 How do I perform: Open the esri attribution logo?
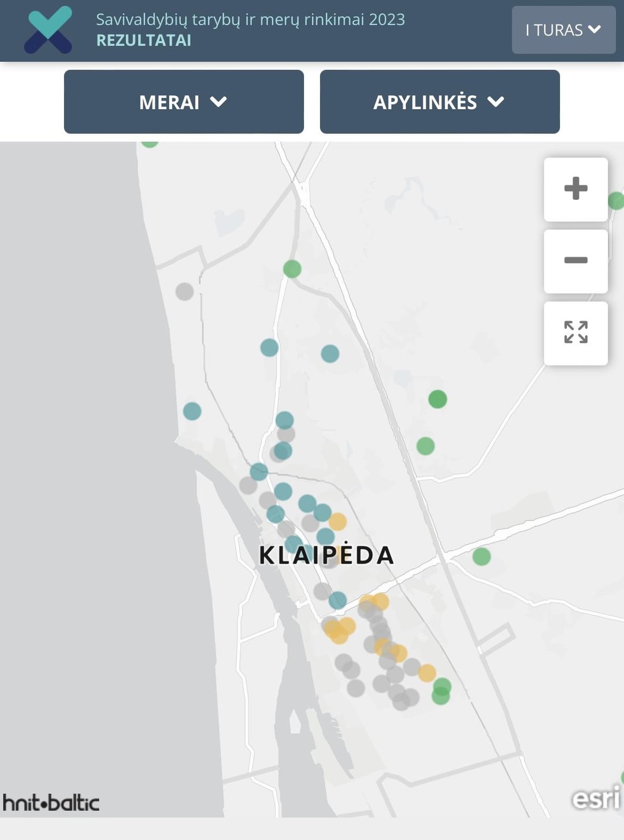[x=596, y=798]
